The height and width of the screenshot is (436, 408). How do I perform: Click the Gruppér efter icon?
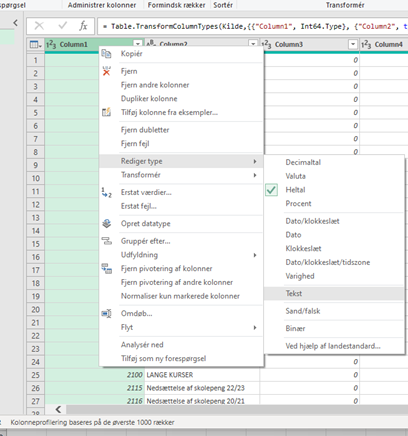click(x=106, y=241)
